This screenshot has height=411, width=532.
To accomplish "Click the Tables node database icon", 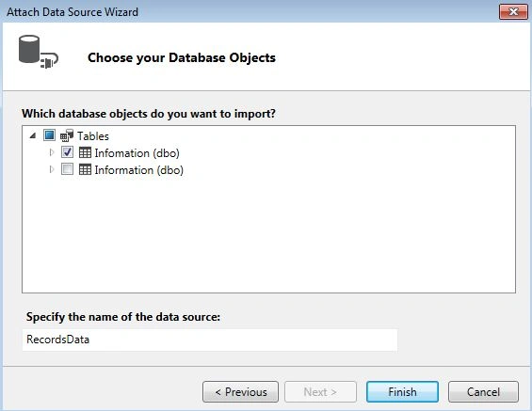I will (x=67, y=135).
